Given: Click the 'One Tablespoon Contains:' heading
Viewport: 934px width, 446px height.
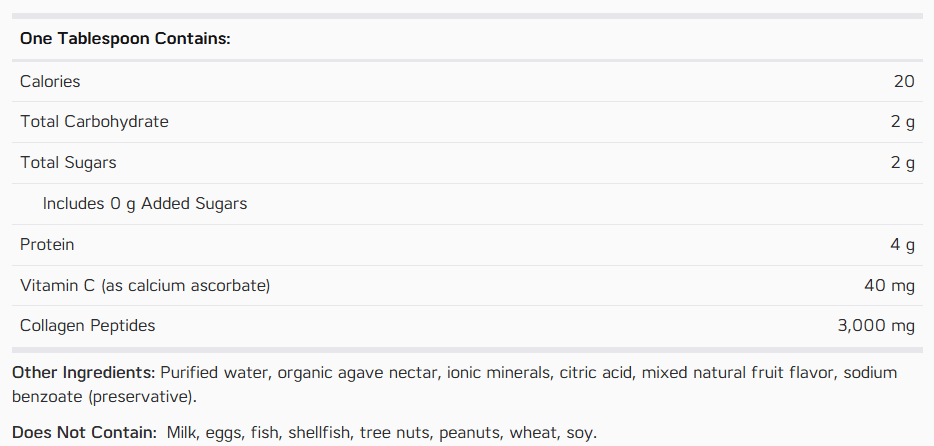Looking at the screenshot, I should tap(125, 39).
